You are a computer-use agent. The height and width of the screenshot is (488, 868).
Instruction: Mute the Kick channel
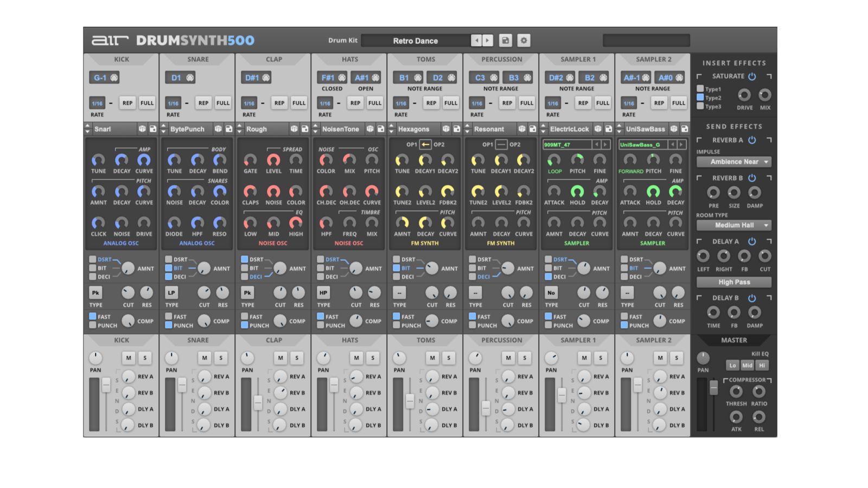click(129, 358)
